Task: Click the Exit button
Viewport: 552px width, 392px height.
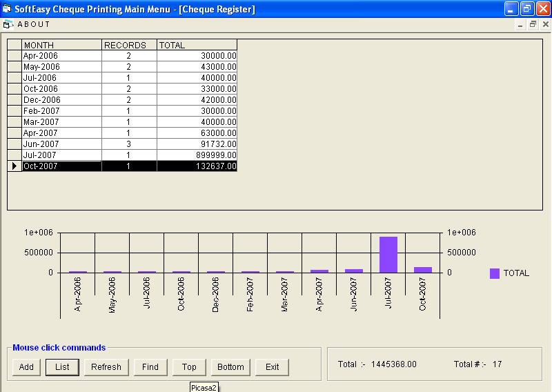Action: (x=272, y=367)
